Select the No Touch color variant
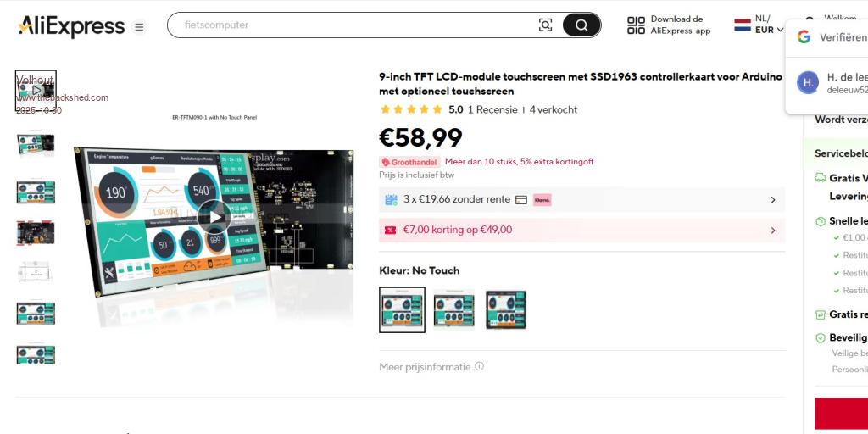868x434 pixels. [x=402, y=309]
